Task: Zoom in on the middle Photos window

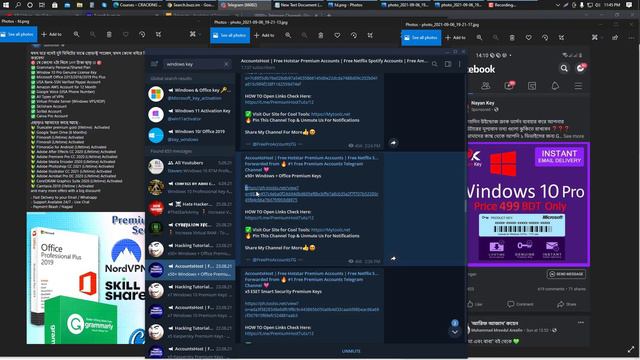Action: (288, 36)
